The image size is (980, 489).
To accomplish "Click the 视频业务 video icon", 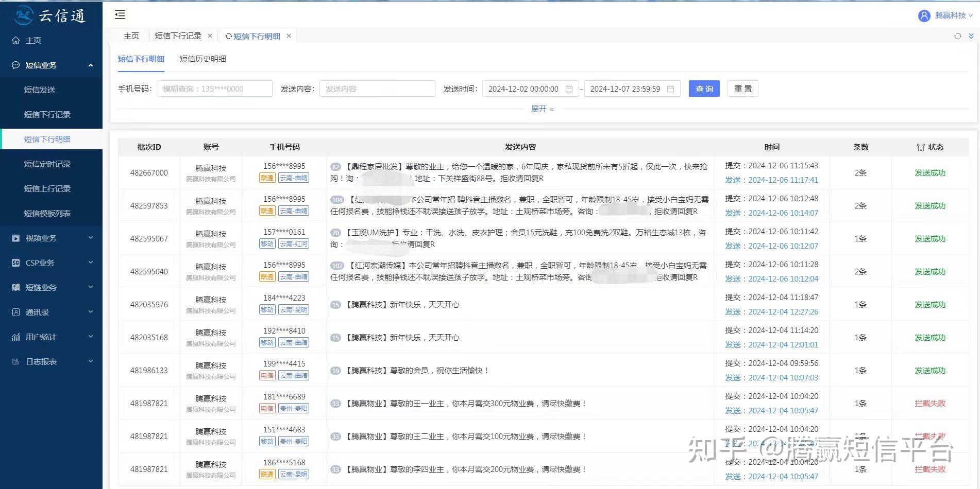I will [x=15, y=238].
